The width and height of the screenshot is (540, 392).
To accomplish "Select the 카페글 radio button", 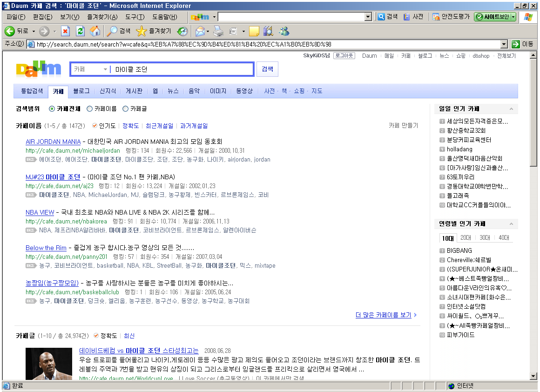I will click(125, 109).
